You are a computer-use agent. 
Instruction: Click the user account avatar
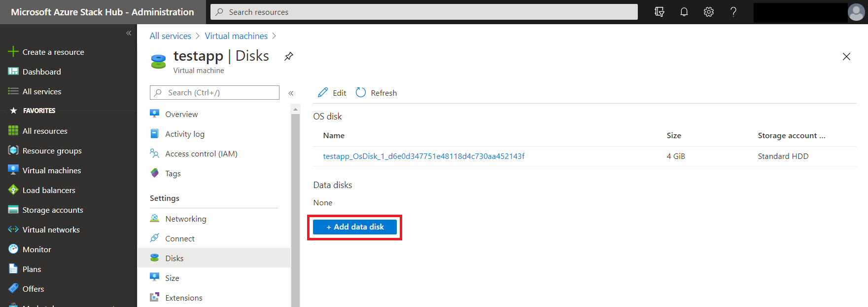point(856,12)
